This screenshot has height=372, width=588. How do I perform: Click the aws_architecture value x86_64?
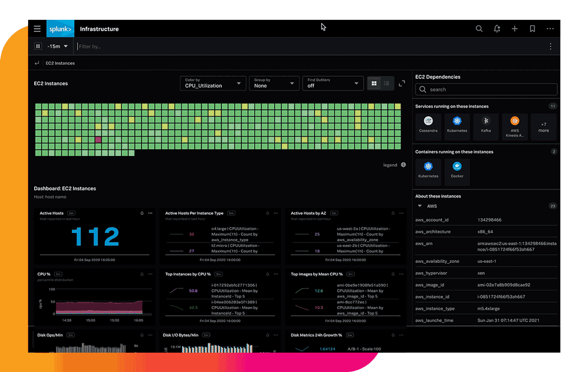[x=485, y=232]
